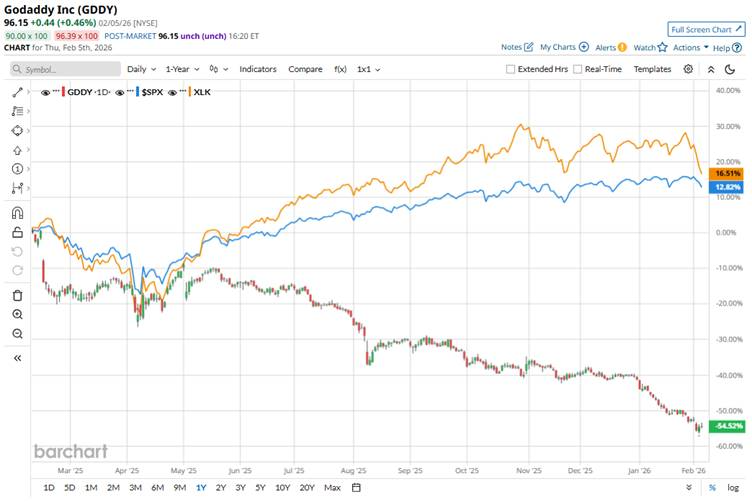The width and height of the screenshot is (752, 502).
Task: Zoom in using the magnifier plus icon
Action: click(x=17, y=314)
